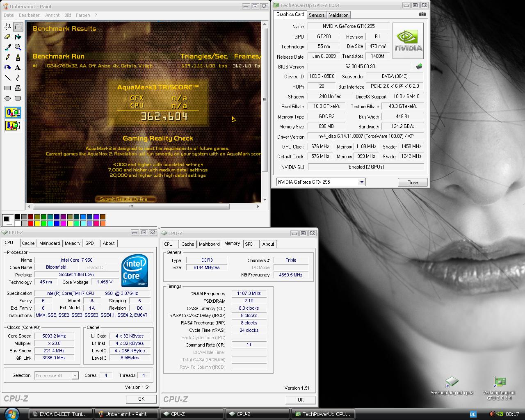The height and width of the screenshot is (420, 525).
Task: Activate the Pick Color eyedropper tool
Action: coord(8,48)
